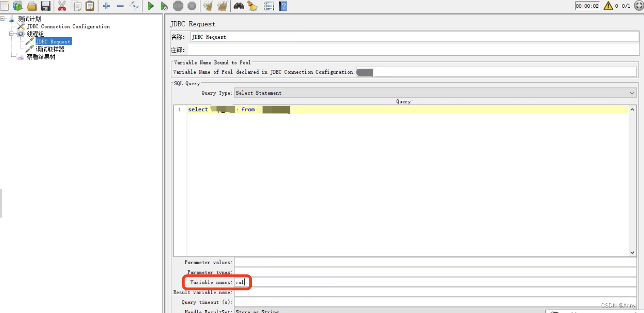Click the Parameter types input field
This screenshot has width=644, height=313.
click(x=435, y=272)
